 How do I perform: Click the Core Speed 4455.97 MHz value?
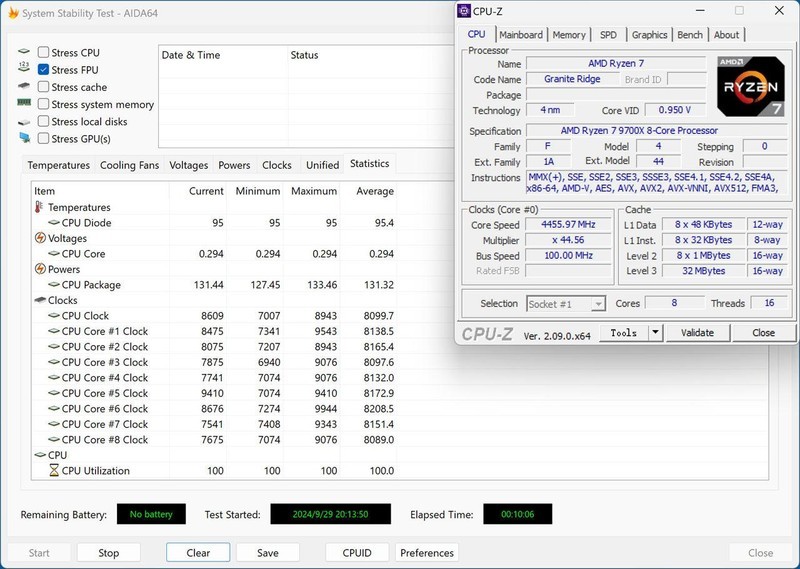coord(568,225)
